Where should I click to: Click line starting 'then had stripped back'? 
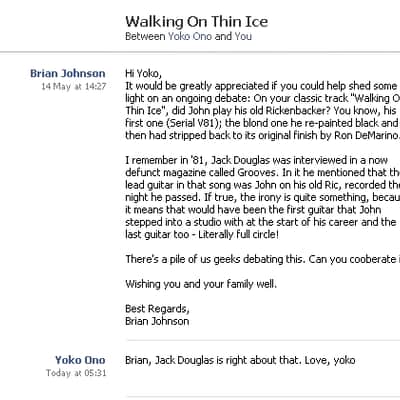point(262,135)
